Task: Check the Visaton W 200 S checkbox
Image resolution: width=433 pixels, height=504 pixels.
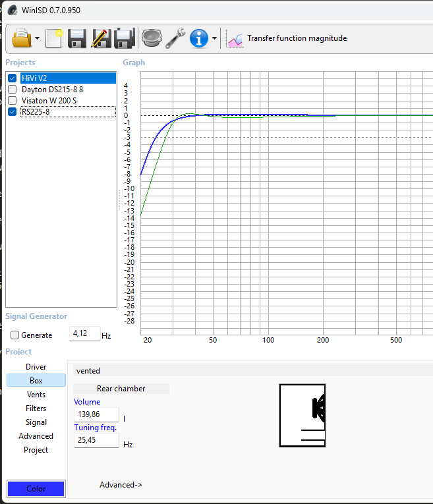Action: (x=13, y=101)
